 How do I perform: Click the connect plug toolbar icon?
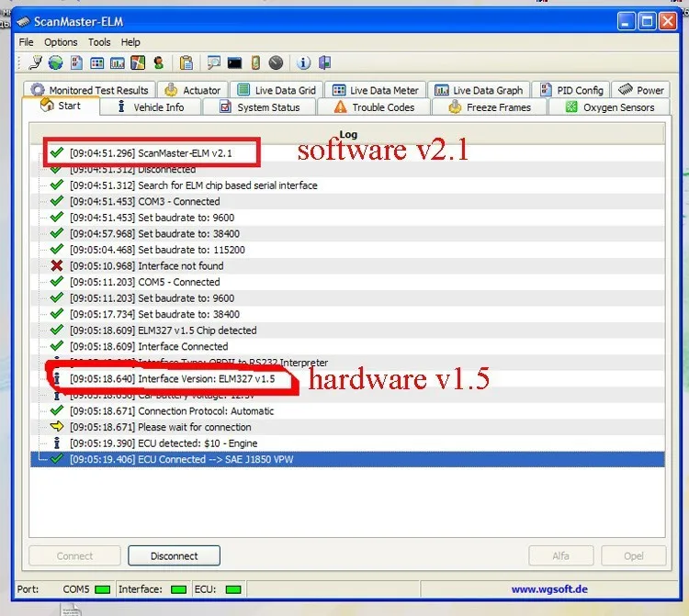pos(35,62)
